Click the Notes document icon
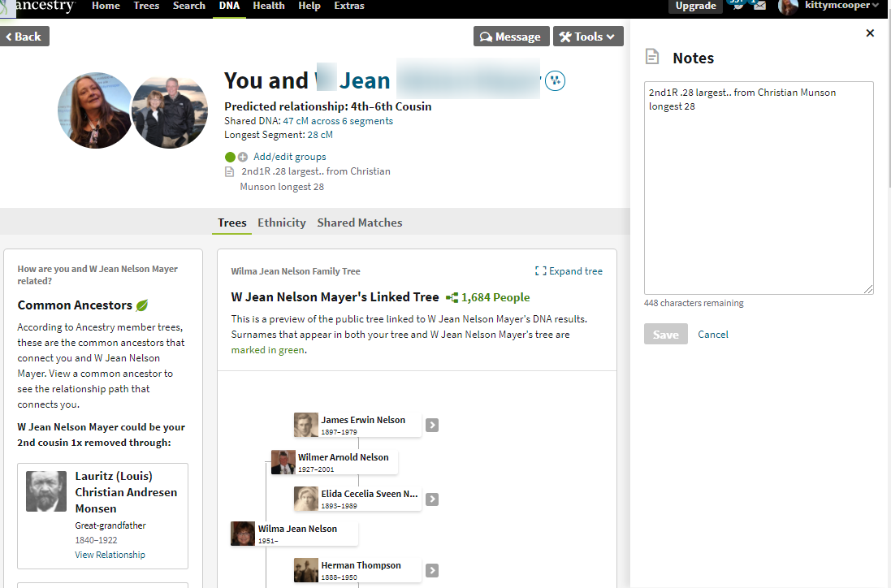The image size is (891, 588). [x=652, y=57]
